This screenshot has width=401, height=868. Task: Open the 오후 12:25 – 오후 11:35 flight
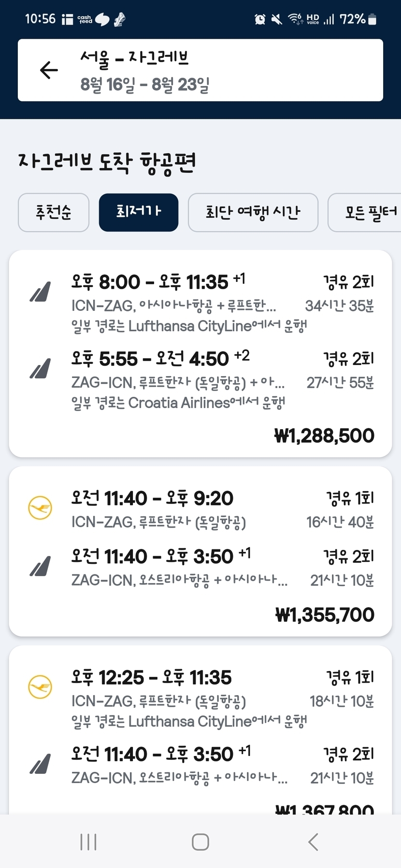[152, 678]
